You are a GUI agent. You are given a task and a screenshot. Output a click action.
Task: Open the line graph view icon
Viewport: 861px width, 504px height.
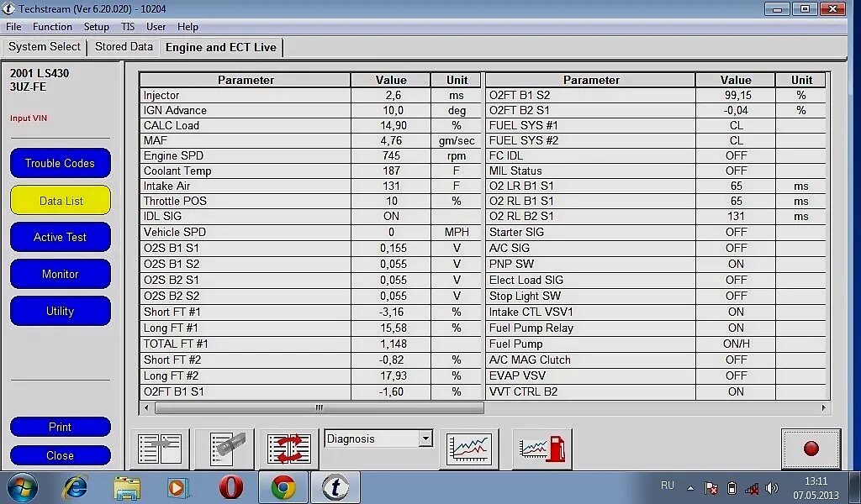pyautogui.click(x=469, y=449)
